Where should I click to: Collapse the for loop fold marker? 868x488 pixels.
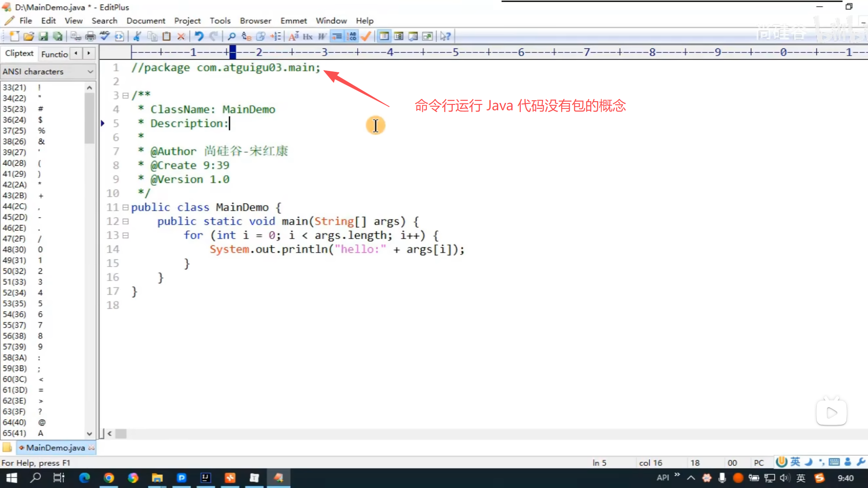click(x=125, y=235)
